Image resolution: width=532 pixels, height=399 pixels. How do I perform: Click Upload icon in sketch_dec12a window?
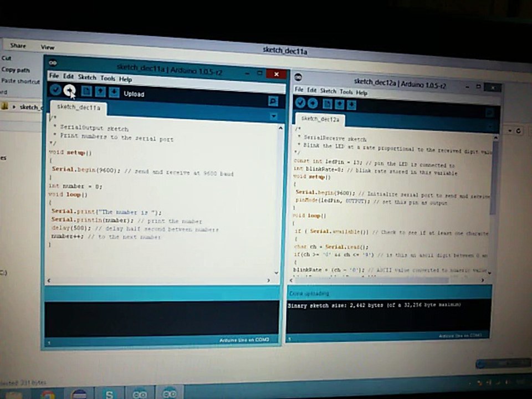[x=313, y=103]
